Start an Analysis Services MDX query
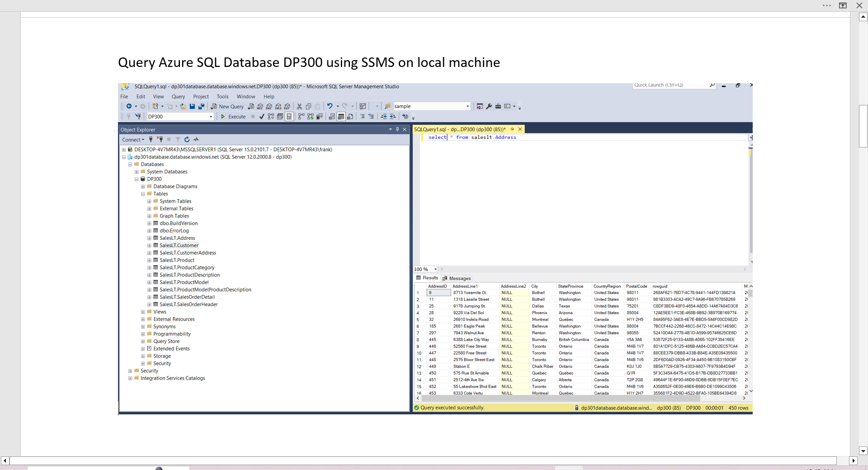 click(260, 106)
